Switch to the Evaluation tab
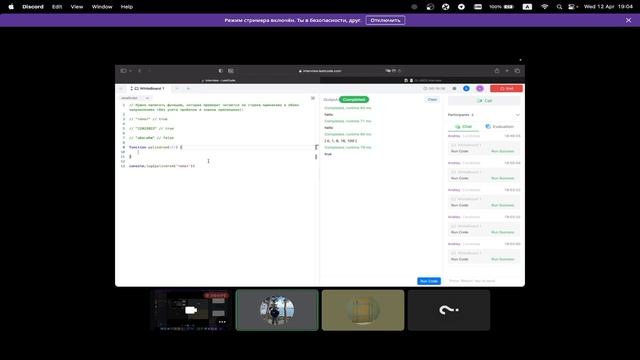 [x=500, y=127]
